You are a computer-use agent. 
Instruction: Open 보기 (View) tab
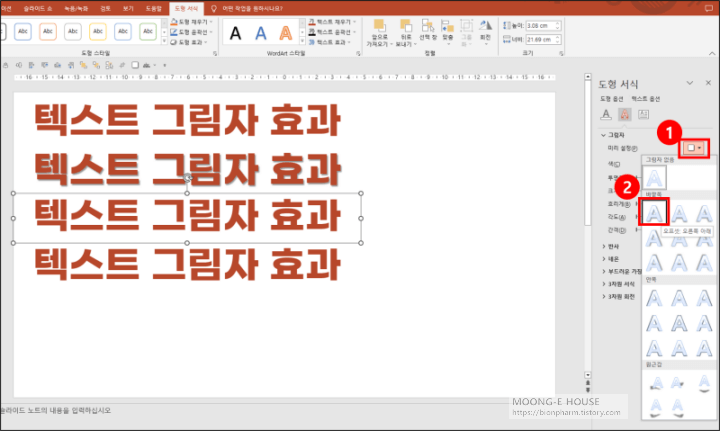[x=128, y=8]
